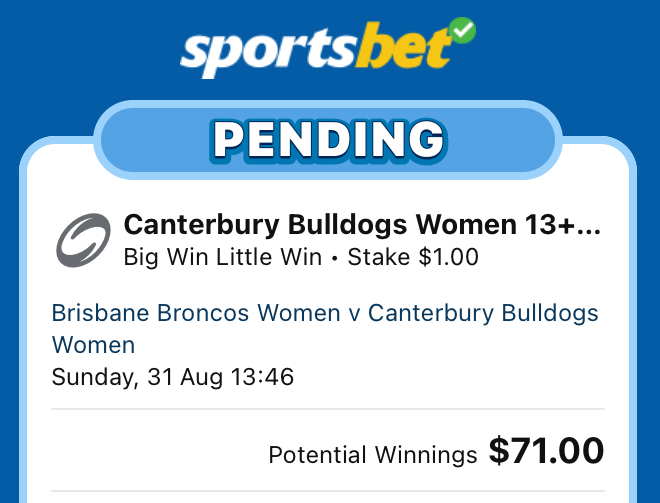The image size is (660, 503).
Task: Tap the bullet separator before Stake
Action: 335,258
